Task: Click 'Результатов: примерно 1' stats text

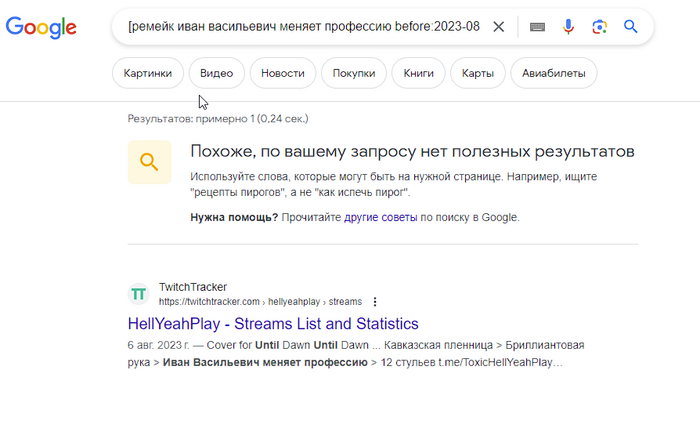Action: (218, 119)
